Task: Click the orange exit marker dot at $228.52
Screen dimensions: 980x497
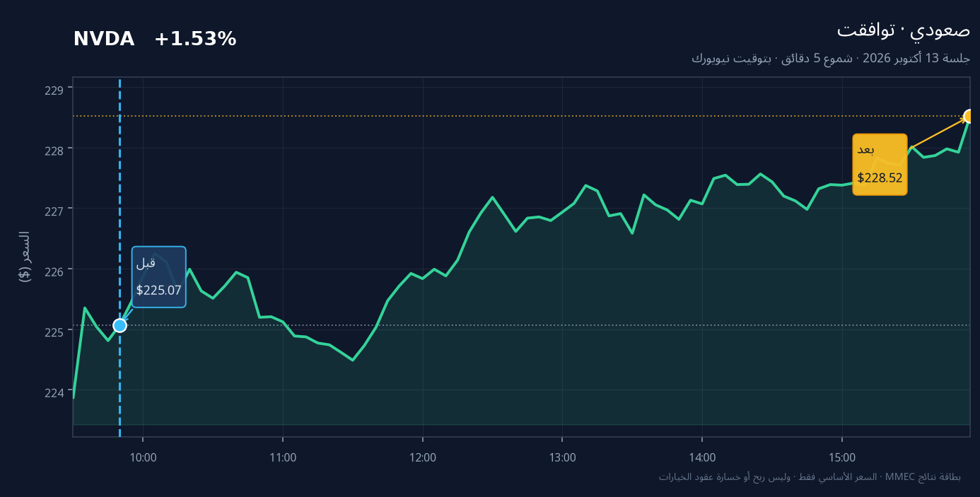Action: point(969,116)
